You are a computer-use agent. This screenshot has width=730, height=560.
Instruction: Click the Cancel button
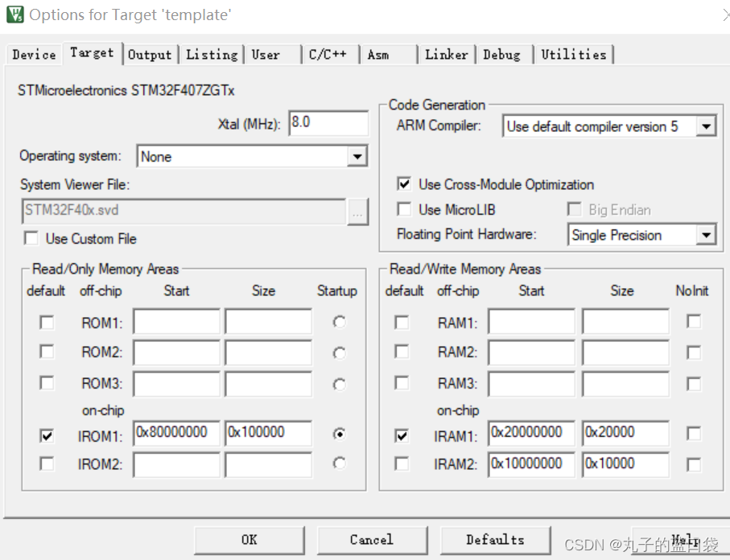[372, 540]
